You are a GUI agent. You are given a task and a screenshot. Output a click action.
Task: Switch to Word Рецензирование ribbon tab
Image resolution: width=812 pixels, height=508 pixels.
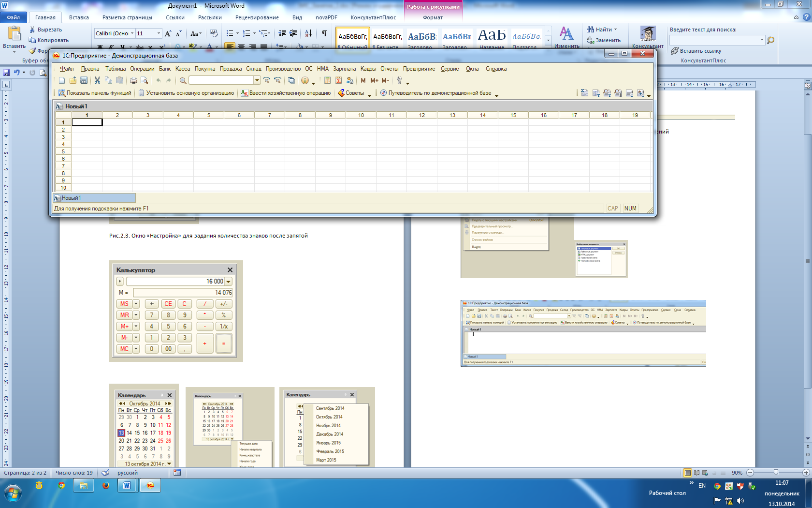tap(257, 17)
